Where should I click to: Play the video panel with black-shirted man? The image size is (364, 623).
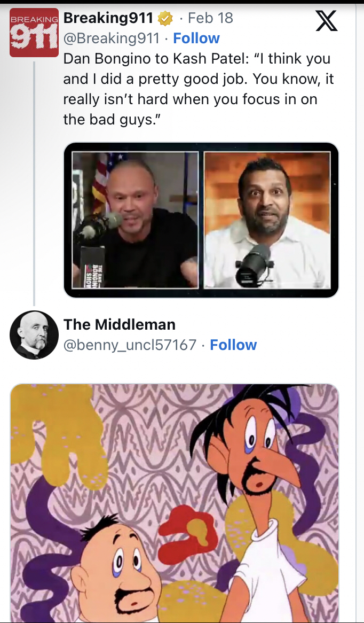click(x=136, y=220)
